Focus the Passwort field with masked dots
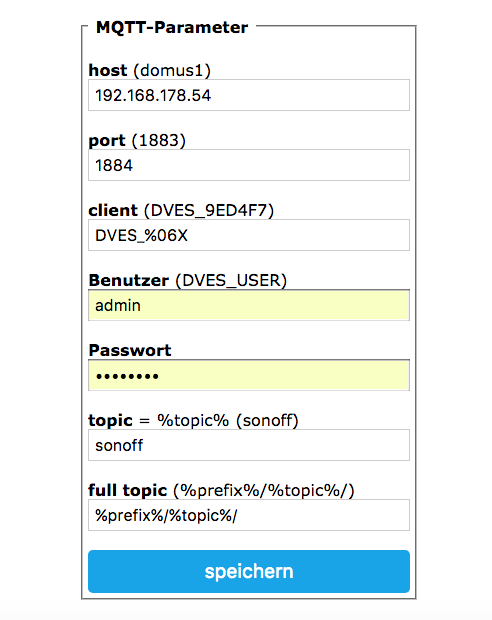The width and height of the screenshot is (492, 620). (x=249, y=375)
